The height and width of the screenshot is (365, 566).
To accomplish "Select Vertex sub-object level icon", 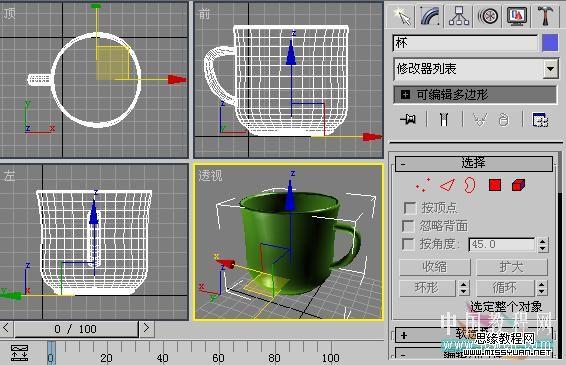I will pos(423,185).
